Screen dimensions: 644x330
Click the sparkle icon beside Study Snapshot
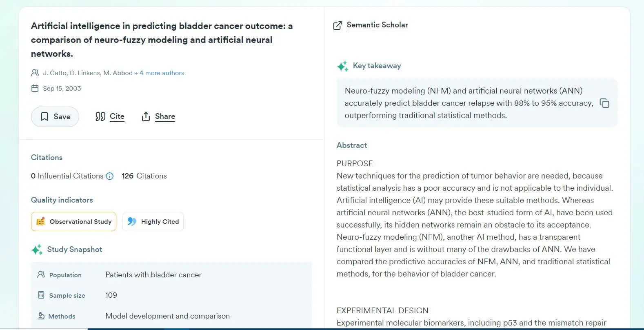[x=37, y=250]
